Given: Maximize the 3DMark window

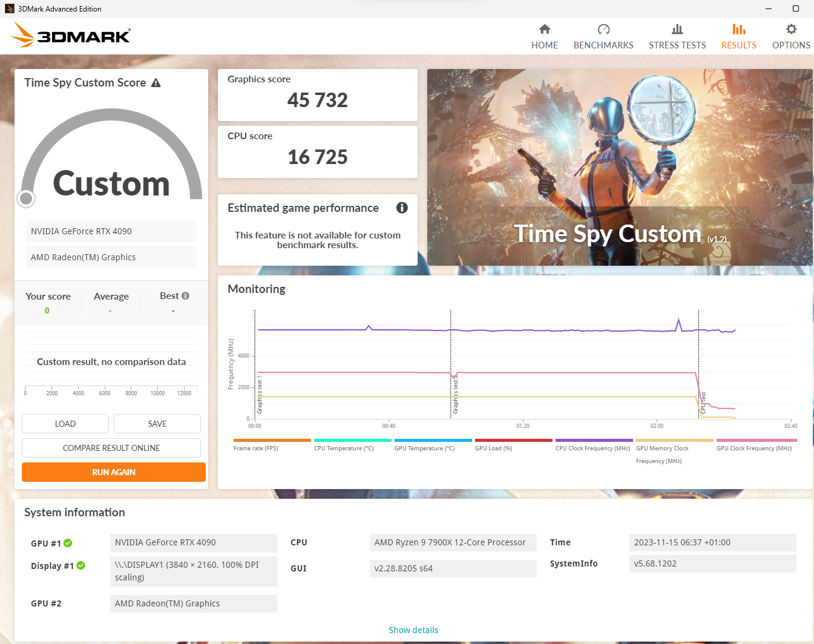Looking at the screenshot, I should (x=796, y=8).
